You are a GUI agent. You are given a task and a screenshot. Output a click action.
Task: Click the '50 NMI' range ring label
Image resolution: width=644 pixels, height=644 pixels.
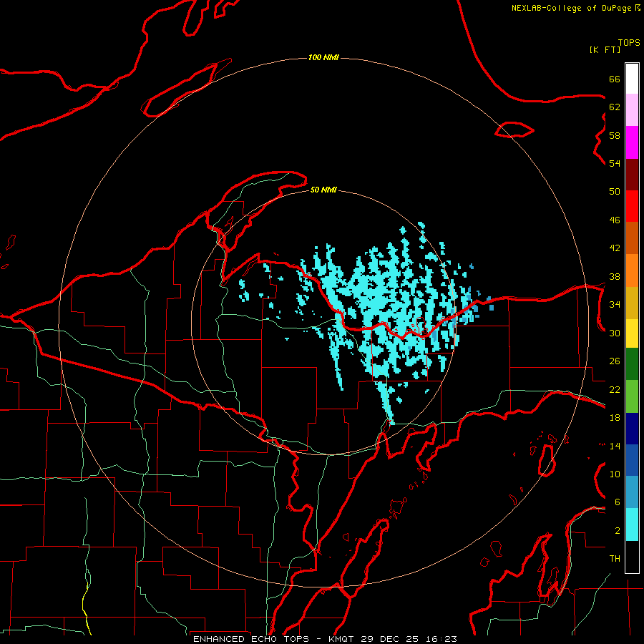pyautogui.click(x=323, y=190)
